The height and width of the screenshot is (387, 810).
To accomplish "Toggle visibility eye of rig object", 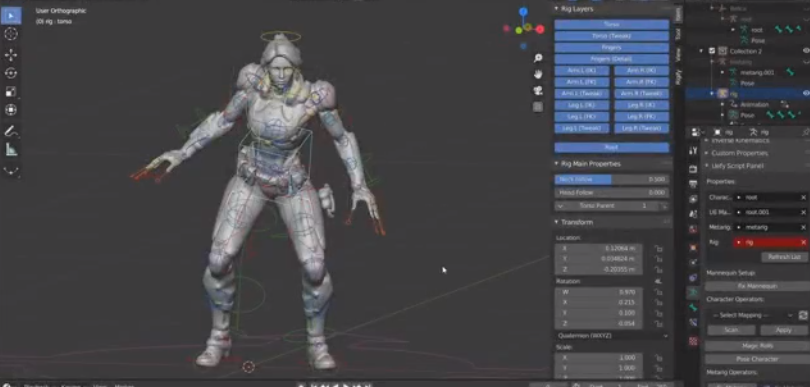I will (806, 94).
